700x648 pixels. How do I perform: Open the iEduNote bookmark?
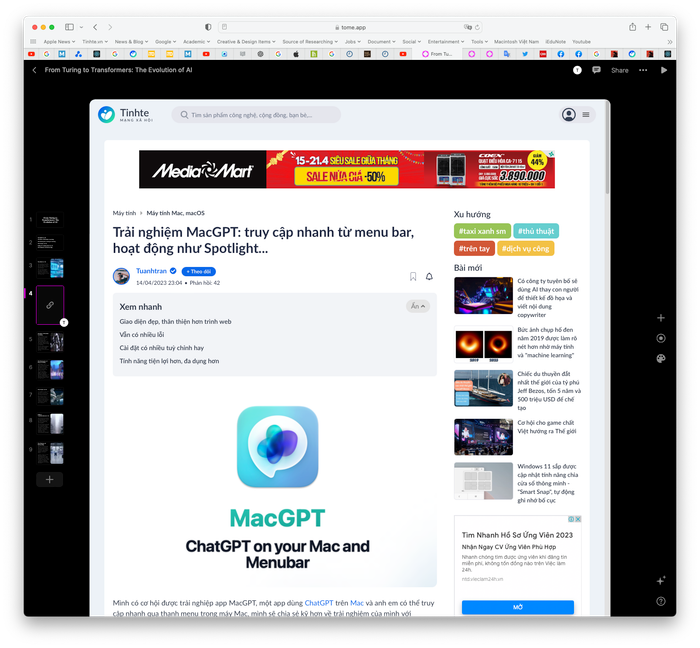pyautogui.click(x=555, y=42)
